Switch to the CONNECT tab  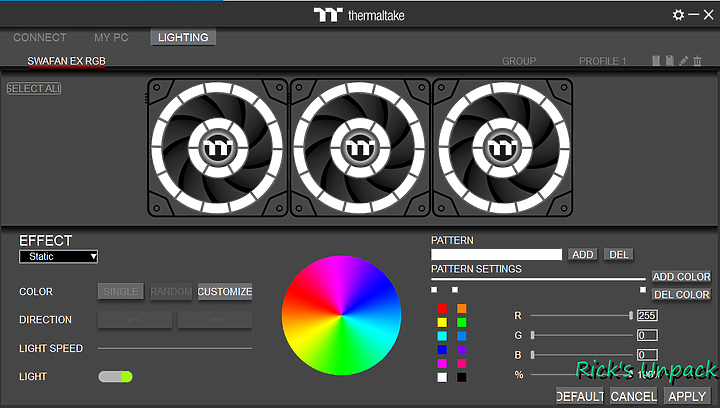tap(39, 38)
